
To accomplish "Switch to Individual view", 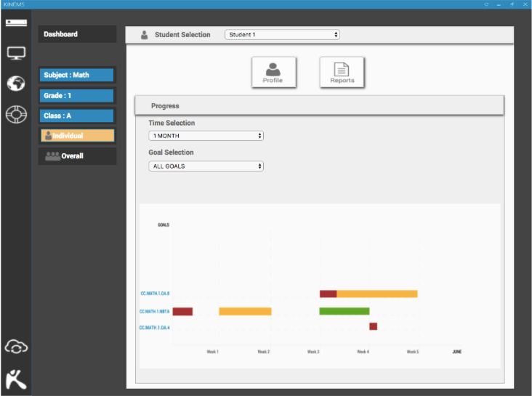I will (x=77, y=136).
